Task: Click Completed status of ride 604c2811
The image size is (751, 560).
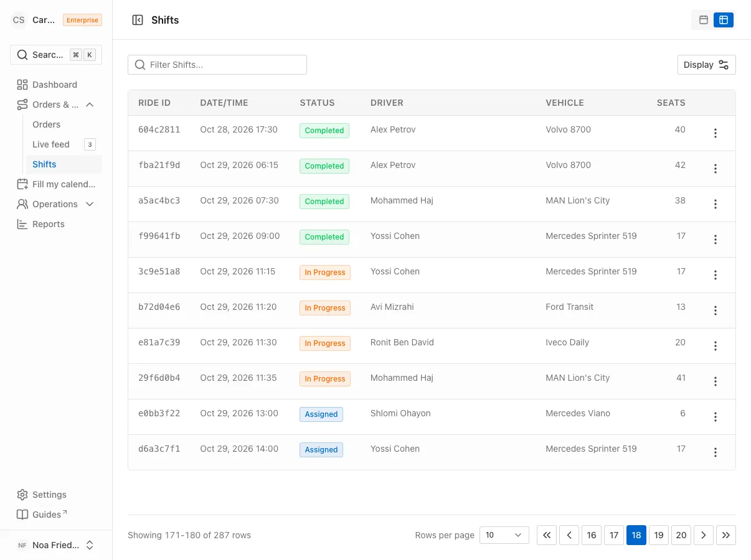Action: click(324, 131)
